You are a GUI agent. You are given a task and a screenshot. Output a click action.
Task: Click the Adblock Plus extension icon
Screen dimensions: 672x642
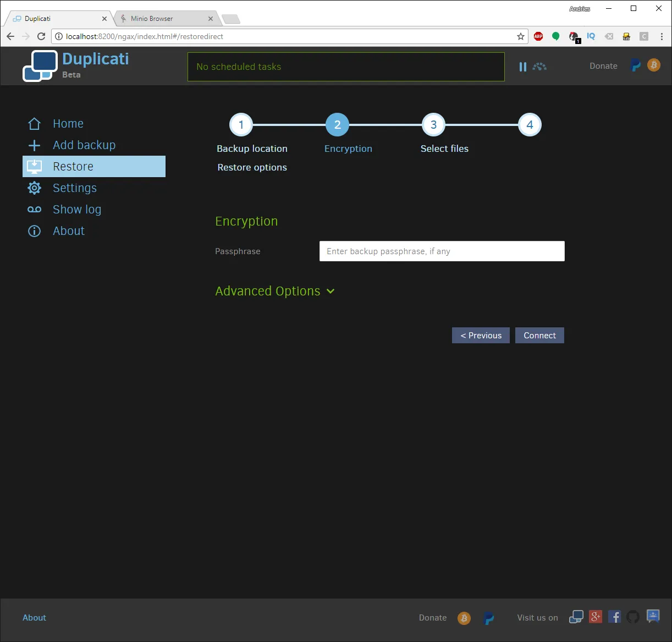click(x=538, y=36)
